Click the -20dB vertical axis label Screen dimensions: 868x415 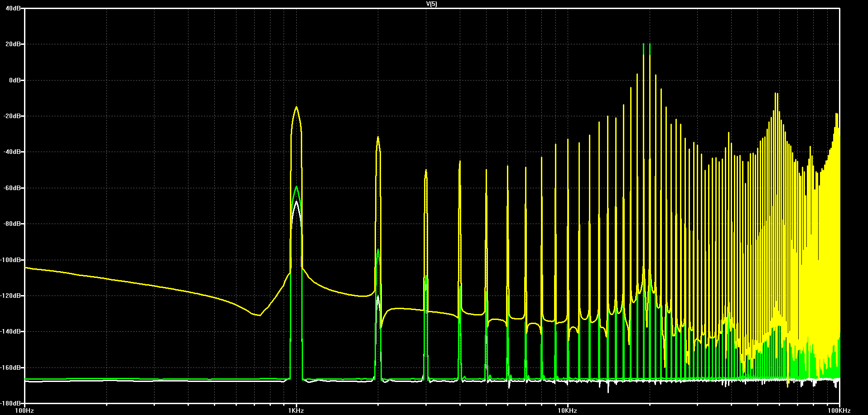pos(12,116)
